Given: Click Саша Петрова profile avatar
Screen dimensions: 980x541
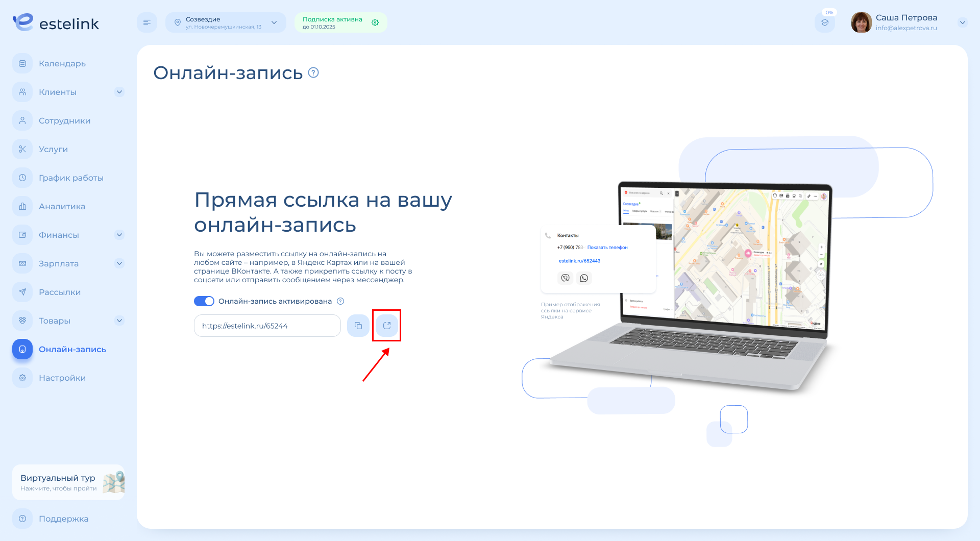Looking at the screenshot, I should pos(861,22).
